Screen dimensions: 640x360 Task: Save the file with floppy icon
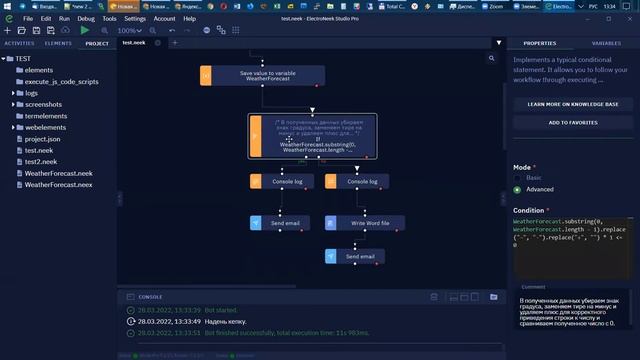pos(36,31)
